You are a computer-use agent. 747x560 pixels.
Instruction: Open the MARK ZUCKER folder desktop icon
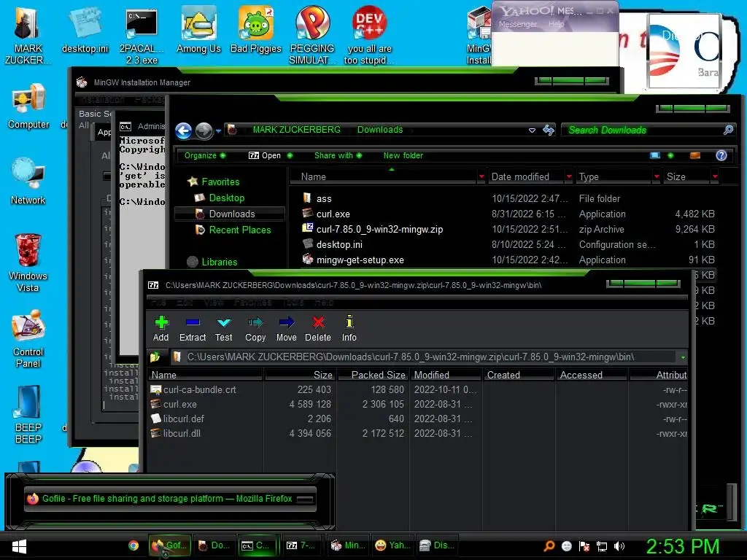tap(28, 35)
